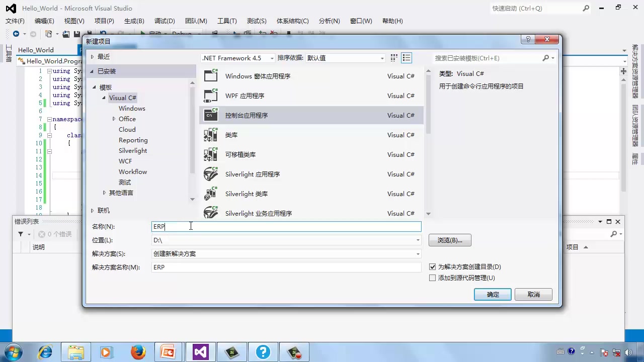Switch templates to medium icons list view

pyautogui.click(x=407, y=58)
